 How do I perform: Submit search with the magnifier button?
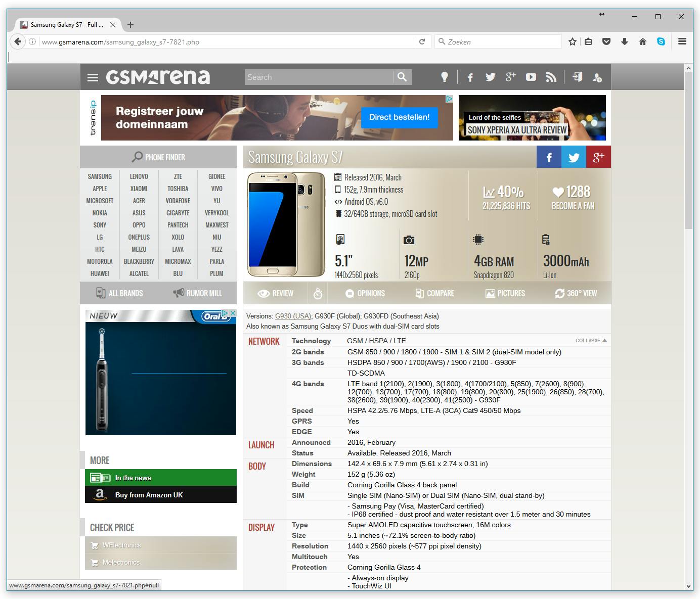(402, 77)
